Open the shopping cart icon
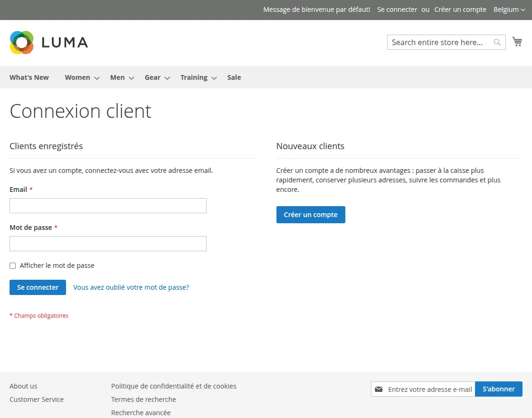This screenshot has width=532, height=418. pyautogui.click(x=517, y=41)
